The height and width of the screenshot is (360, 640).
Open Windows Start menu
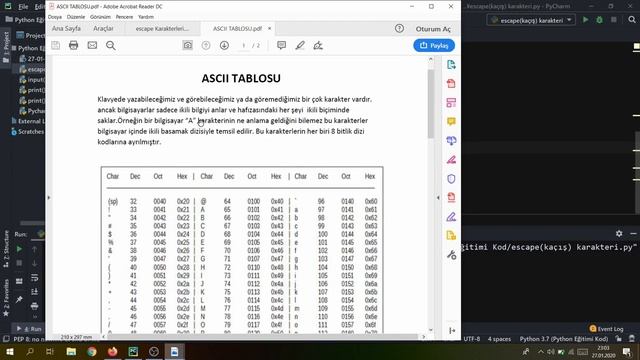(9, 351)
